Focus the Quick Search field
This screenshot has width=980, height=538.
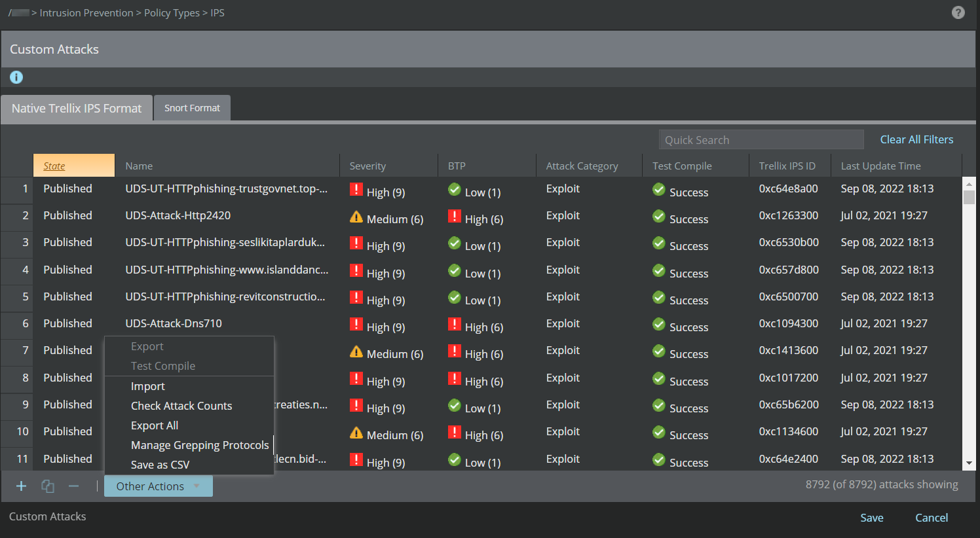pyautogui.click(x=761, y=139)
